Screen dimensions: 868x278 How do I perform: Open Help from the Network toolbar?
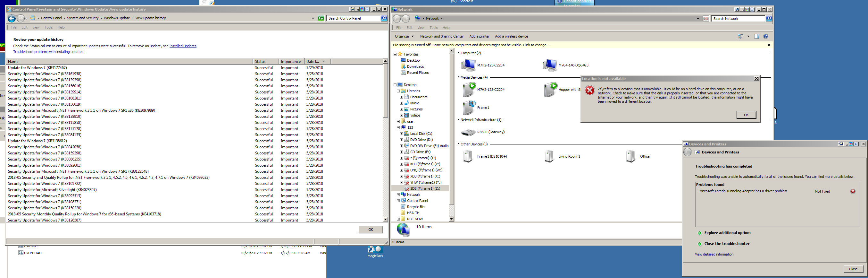tap(765, 37)
